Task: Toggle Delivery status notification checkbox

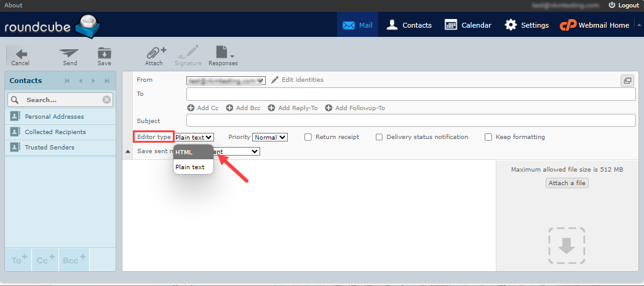Action: (x=380, y=137)
